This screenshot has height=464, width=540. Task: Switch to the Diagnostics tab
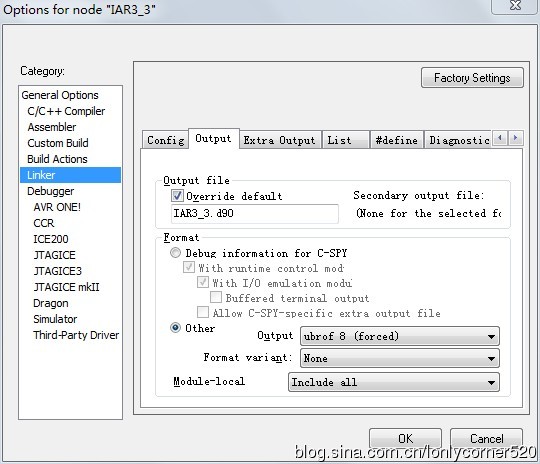458,140
